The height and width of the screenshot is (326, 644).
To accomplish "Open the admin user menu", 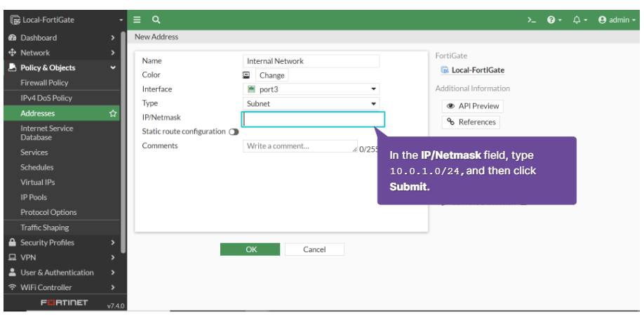I will (617, 20).
